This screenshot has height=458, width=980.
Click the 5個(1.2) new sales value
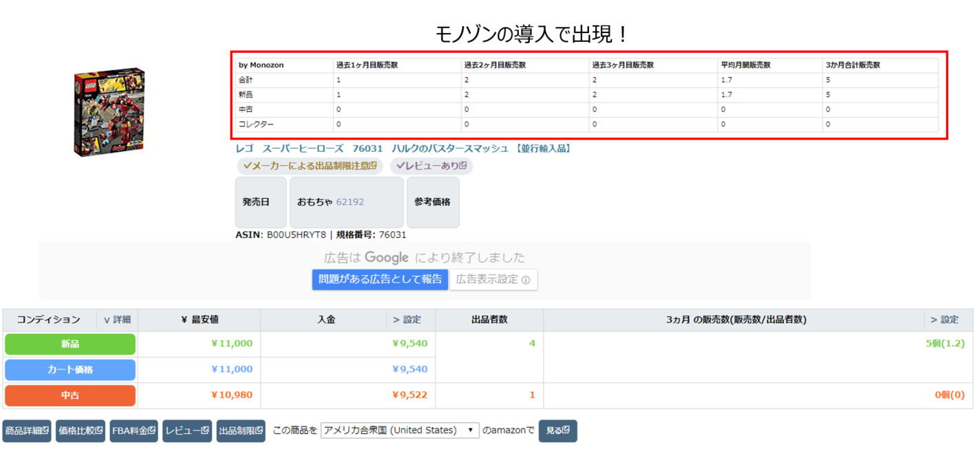coord(945,344)
